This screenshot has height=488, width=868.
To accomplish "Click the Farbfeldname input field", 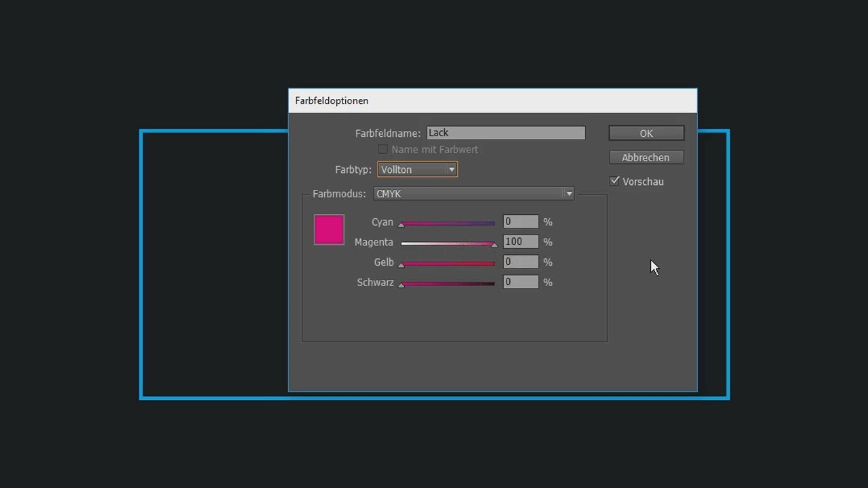I will (x=506, y=133).
